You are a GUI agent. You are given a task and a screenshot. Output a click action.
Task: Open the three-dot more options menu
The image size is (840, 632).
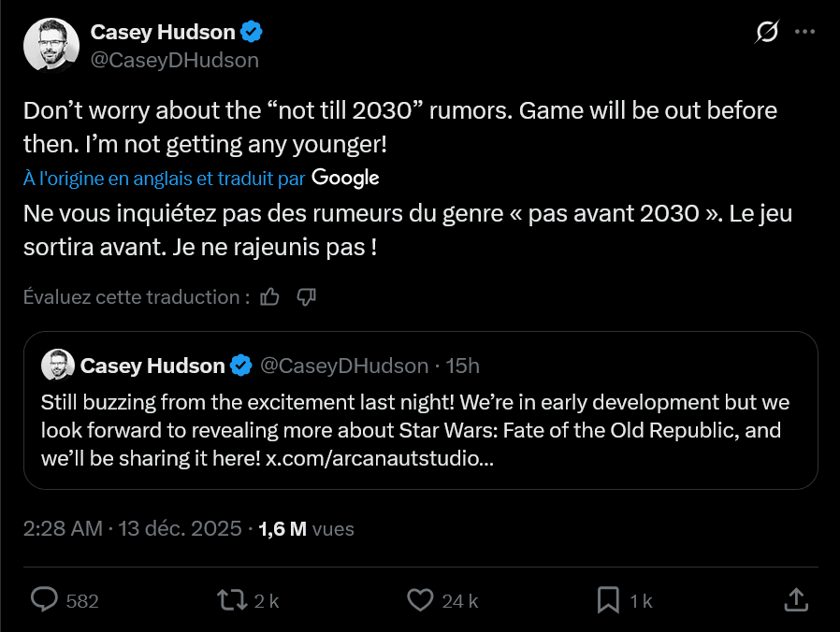804,32
